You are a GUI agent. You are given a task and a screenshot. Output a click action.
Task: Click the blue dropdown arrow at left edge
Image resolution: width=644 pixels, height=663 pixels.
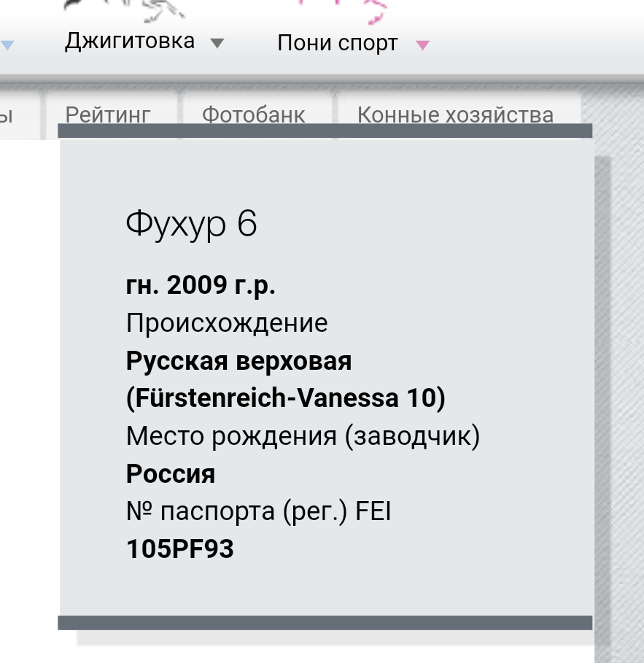coord(7,44)
